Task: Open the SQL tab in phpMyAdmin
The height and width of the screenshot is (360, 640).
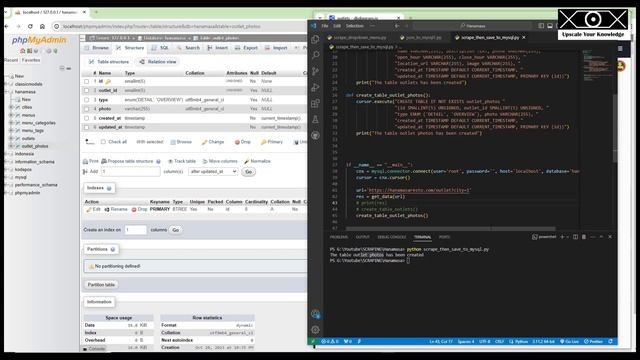Action: 160,48
